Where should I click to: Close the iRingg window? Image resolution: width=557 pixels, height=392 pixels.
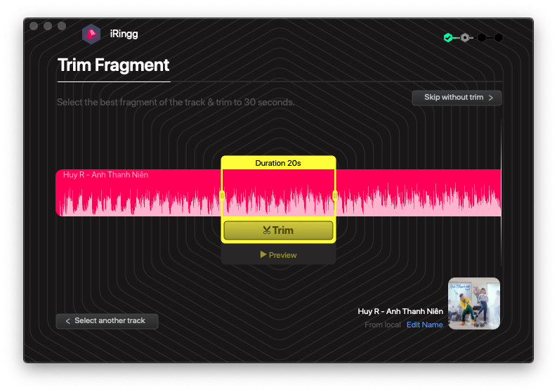click(x=34, y=26)
